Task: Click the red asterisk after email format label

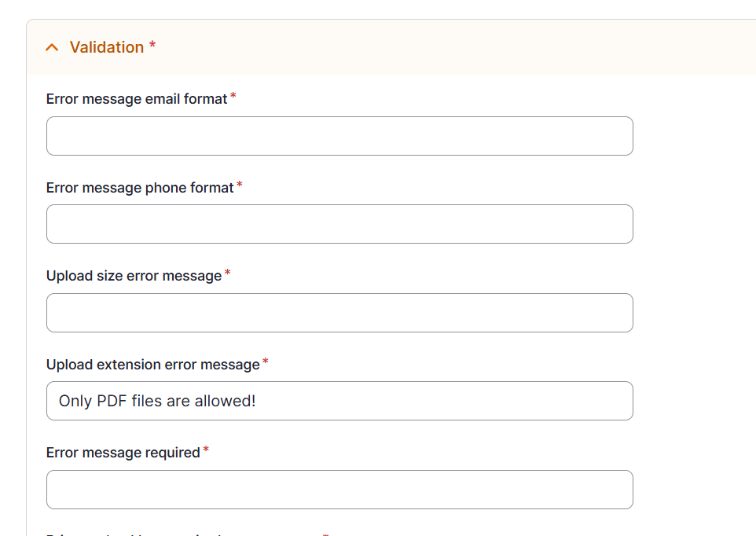Action: 233,97
